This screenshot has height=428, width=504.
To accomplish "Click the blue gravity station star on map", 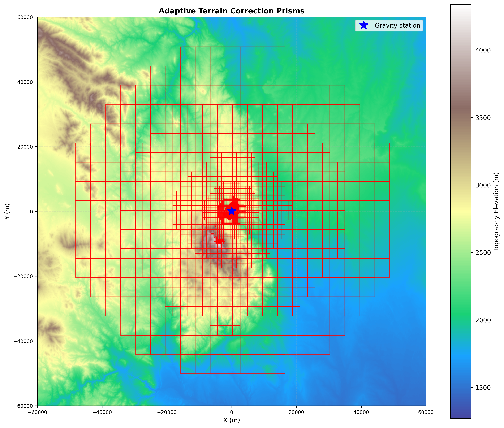I will click(x=232, y=211).
